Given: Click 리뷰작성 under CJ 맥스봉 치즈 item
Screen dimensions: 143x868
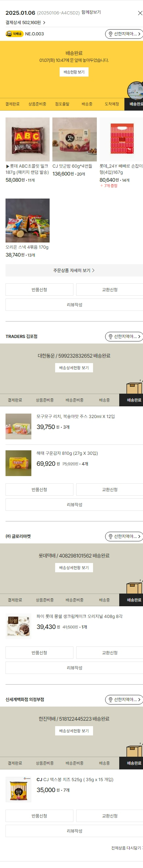Looking at the screenshot, I should coord(74,831).
